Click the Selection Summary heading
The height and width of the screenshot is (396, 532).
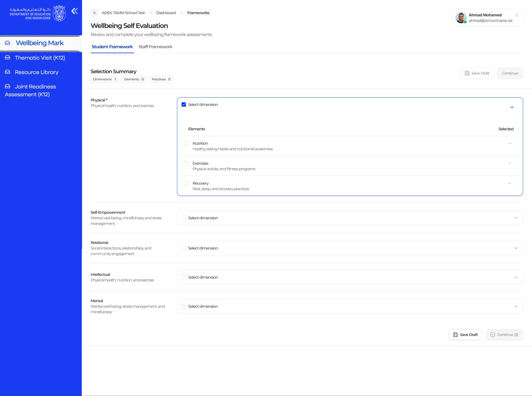(113, 71)
